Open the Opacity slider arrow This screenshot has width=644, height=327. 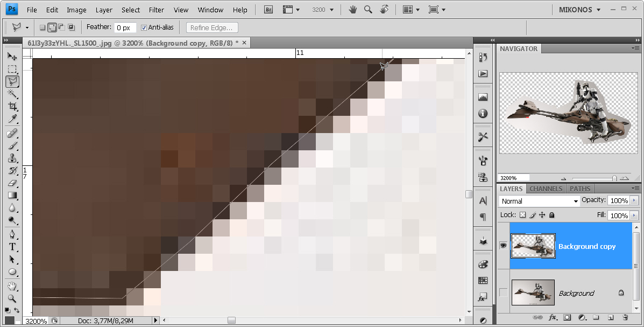634,200
